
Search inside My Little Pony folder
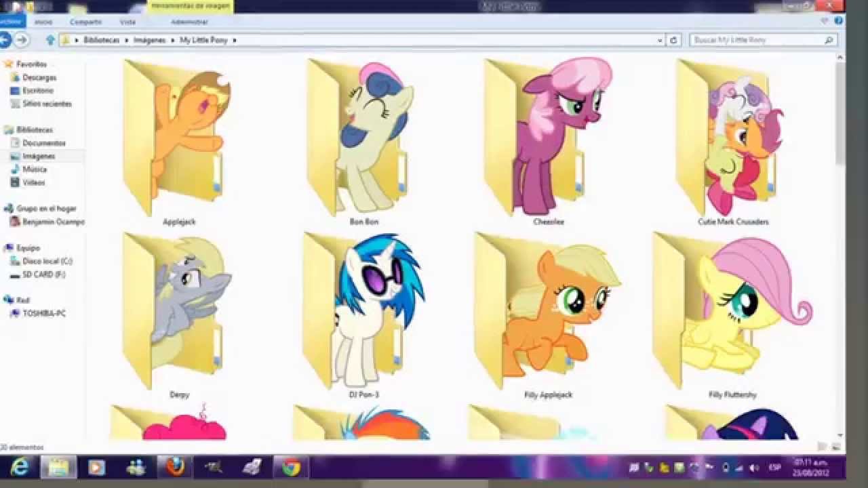tap(762, 40)
